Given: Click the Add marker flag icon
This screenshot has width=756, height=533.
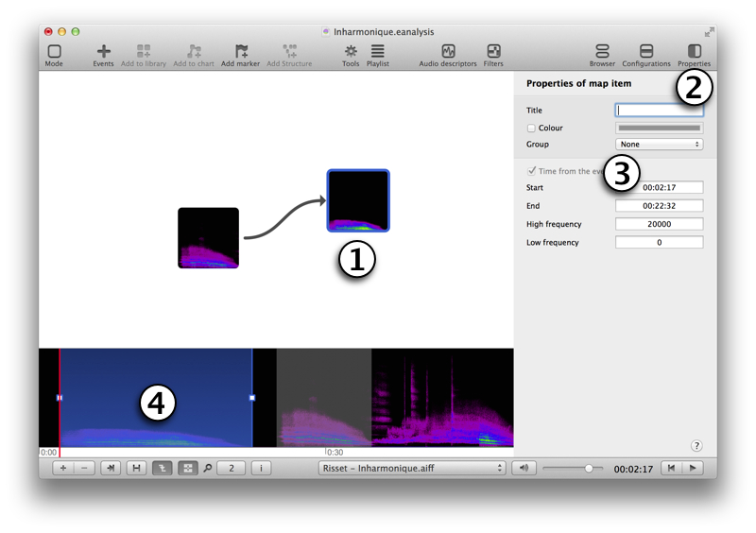Looking at the screenshot, I should (241, 51).
